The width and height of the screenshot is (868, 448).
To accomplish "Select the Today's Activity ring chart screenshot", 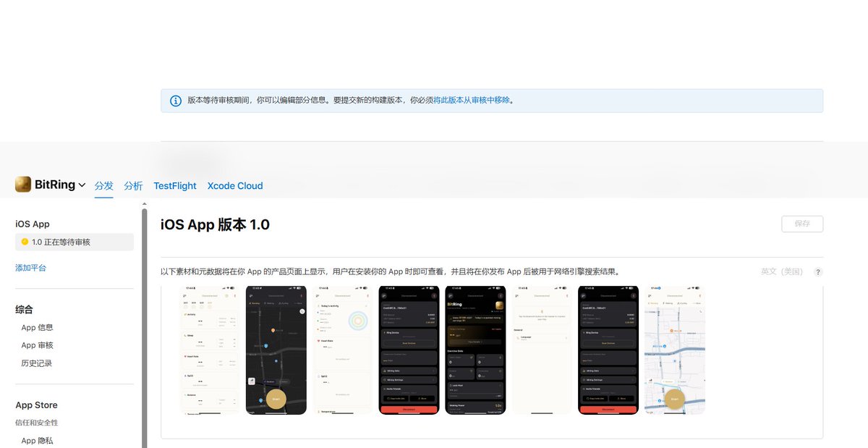I will tap(343, 350).
